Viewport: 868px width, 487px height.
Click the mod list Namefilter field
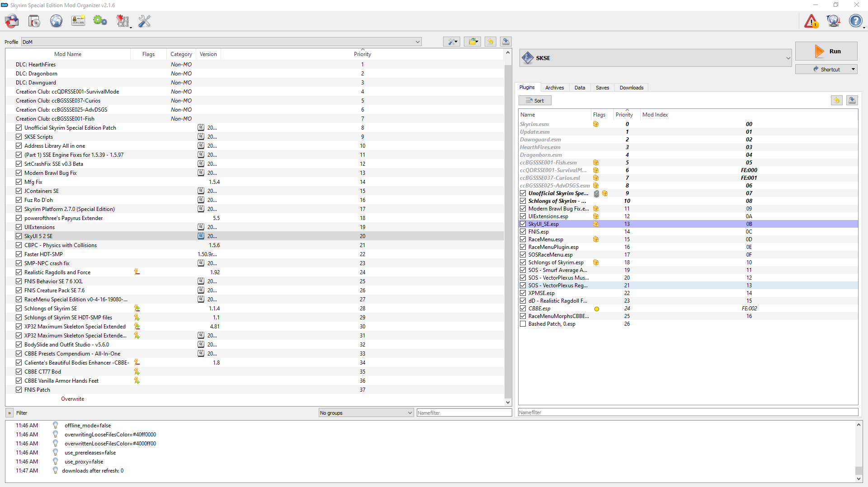(x=464, y=412)
